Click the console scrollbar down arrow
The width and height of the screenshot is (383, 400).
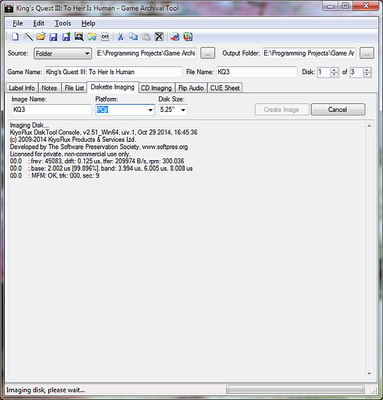tap(369, 374)
